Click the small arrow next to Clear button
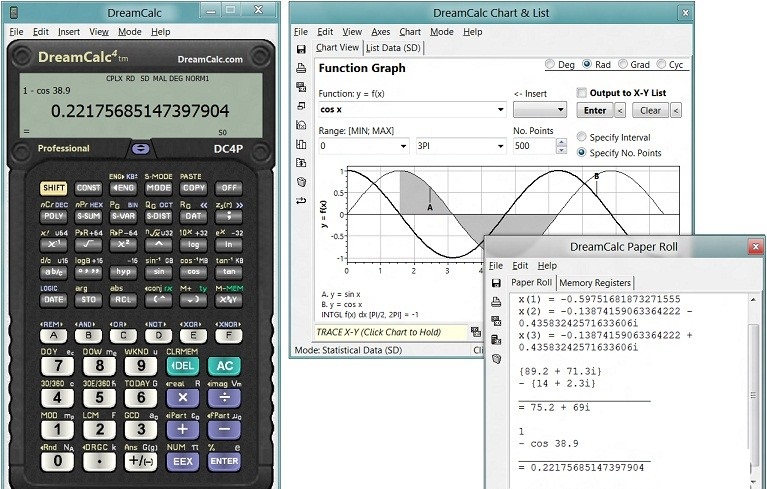767x489 pixels. (676, 111)
